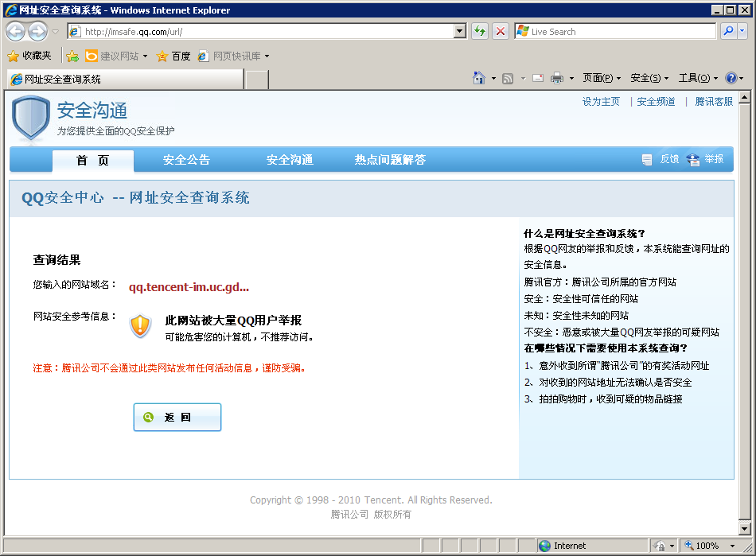Image resolution: width=756 pixels, height=556 pixels.
Task: Click the 安全频道 link
Action: coord(656,102)
